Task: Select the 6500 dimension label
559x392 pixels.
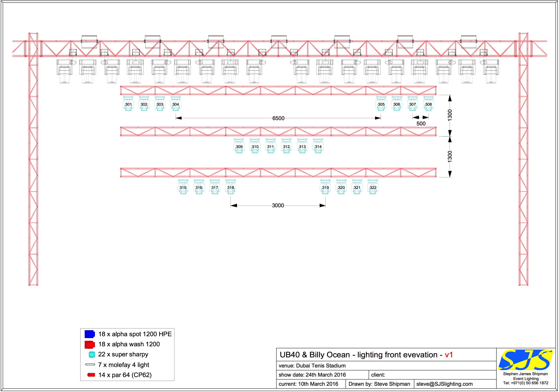Action: [278, 118]
